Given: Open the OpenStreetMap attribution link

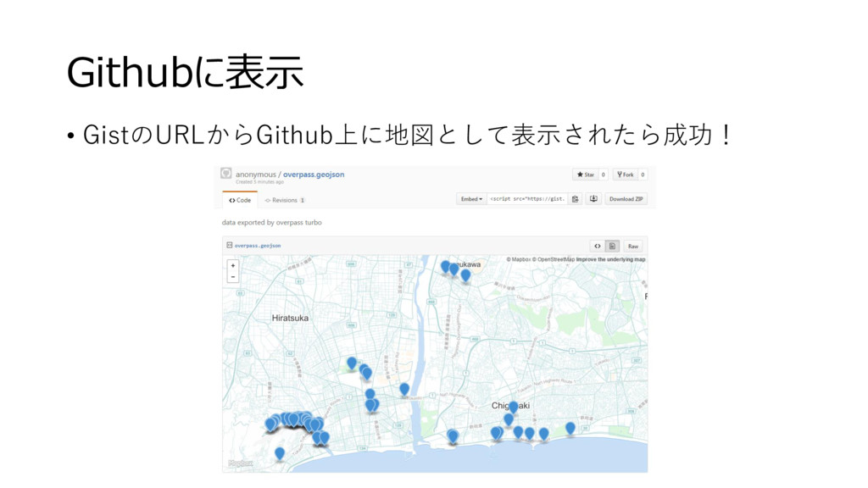Looking at the screenshot, I should pos(554,259).
